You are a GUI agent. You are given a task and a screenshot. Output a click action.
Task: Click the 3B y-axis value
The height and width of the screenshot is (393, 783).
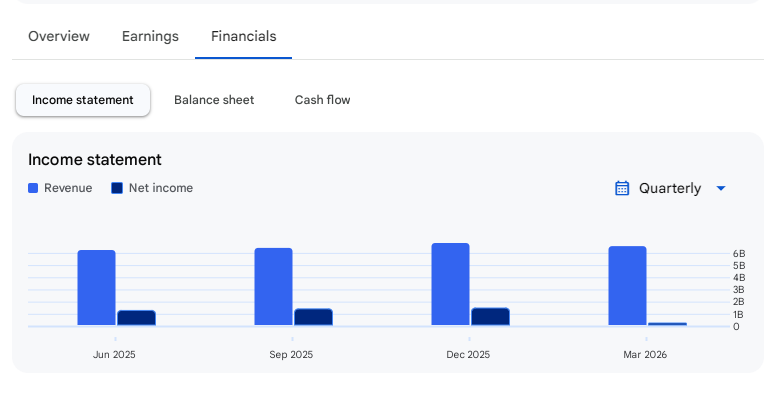(x=739, y=290)
